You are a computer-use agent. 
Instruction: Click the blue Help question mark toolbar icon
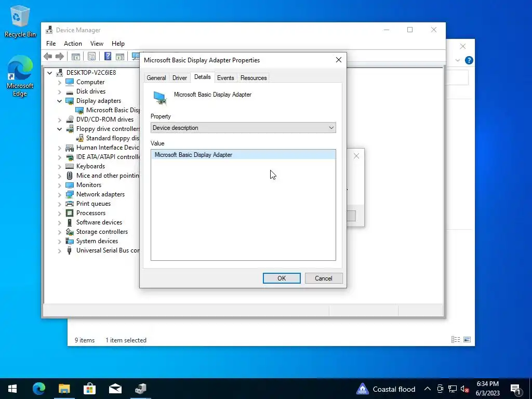pos(108,56)
